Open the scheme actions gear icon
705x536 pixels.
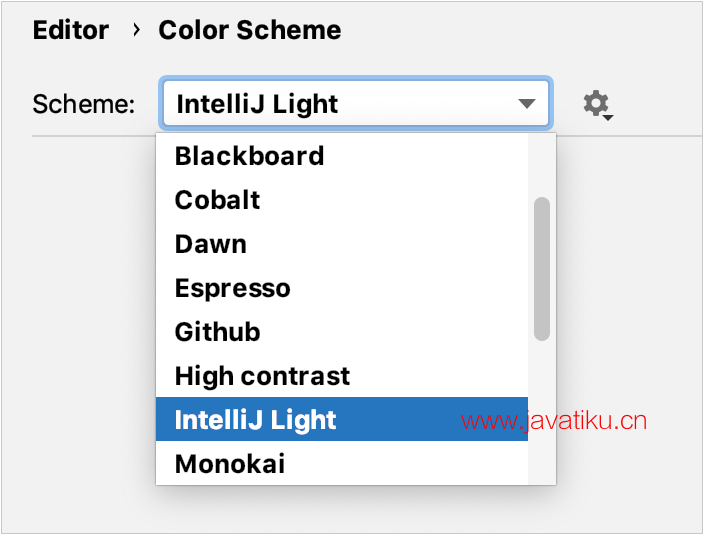pos(595,103)
